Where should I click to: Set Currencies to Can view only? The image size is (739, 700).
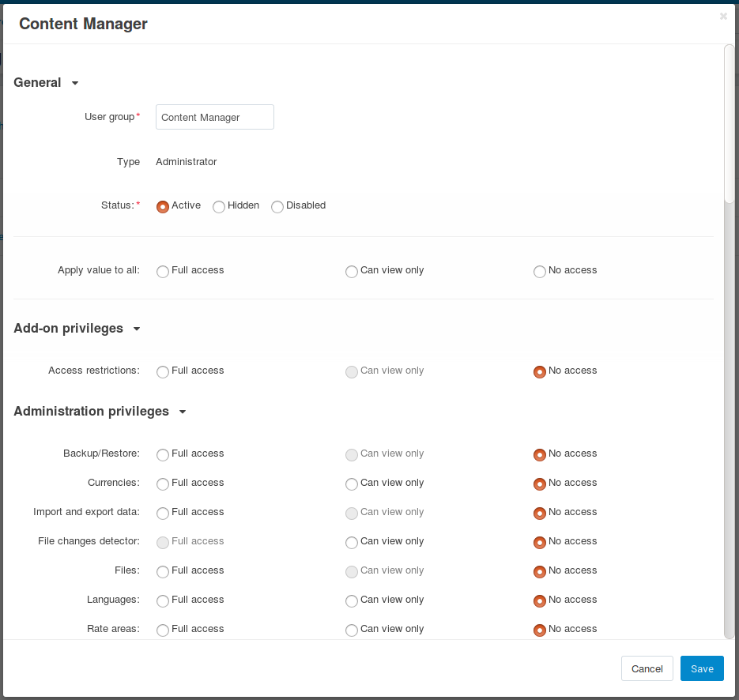(352, 484)
